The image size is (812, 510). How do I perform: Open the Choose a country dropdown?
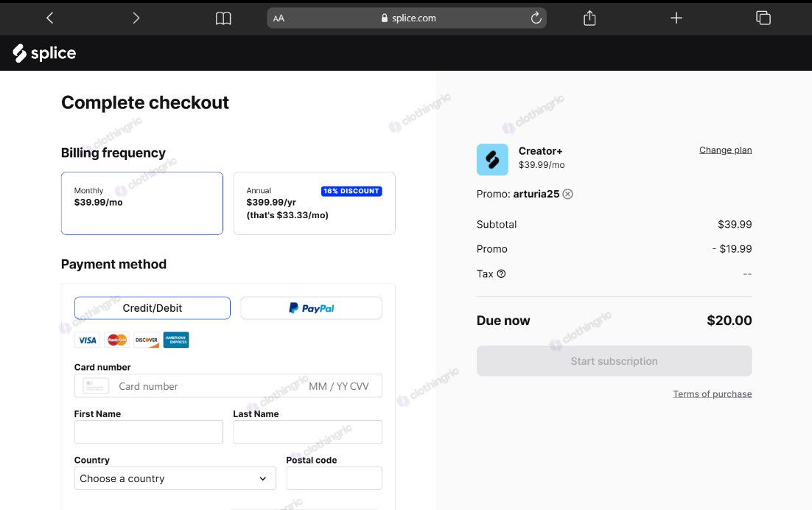point(175,478)
